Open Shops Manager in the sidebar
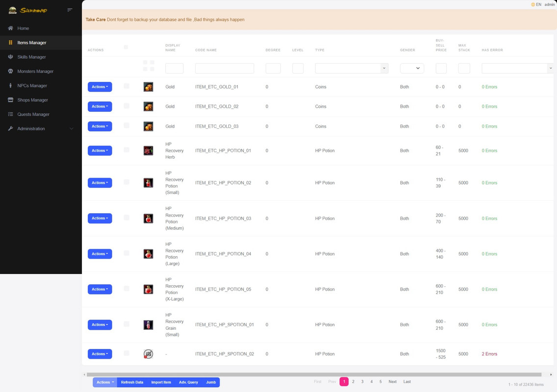The width and height of the screenshot is (557, 392). (x=41, y=100)
